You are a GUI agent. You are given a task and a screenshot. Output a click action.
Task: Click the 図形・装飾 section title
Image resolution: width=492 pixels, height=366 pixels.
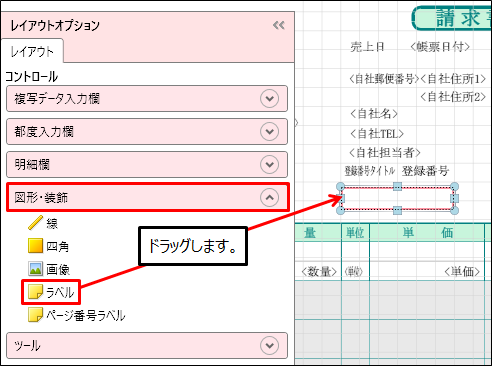(41, 198)
